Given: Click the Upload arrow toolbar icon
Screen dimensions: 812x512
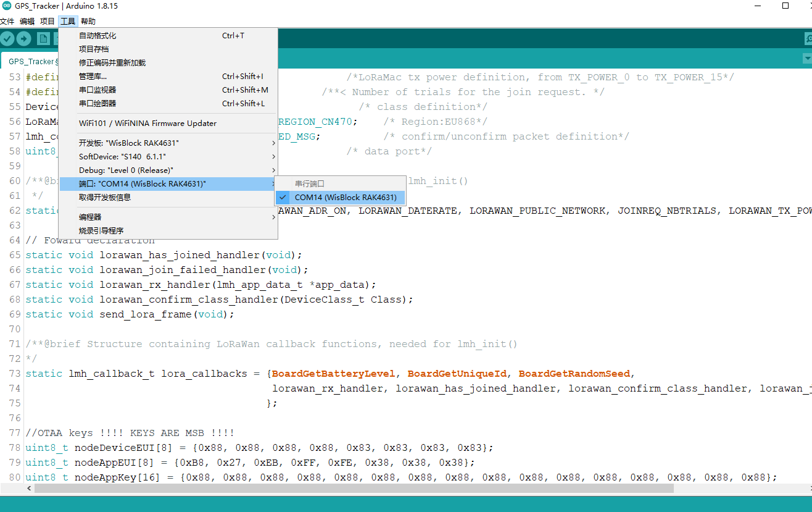Looking at the screenshot, I should (x=23, y=39).
